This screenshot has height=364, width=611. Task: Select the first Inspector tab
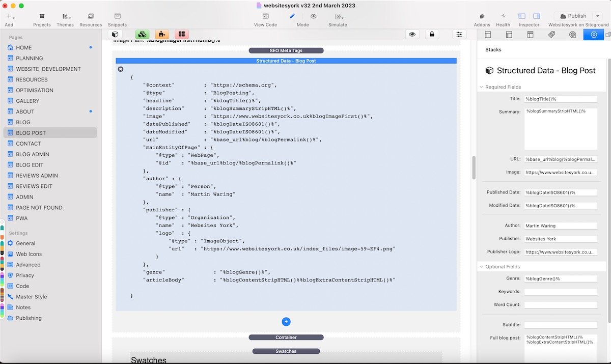click(487, 35)
